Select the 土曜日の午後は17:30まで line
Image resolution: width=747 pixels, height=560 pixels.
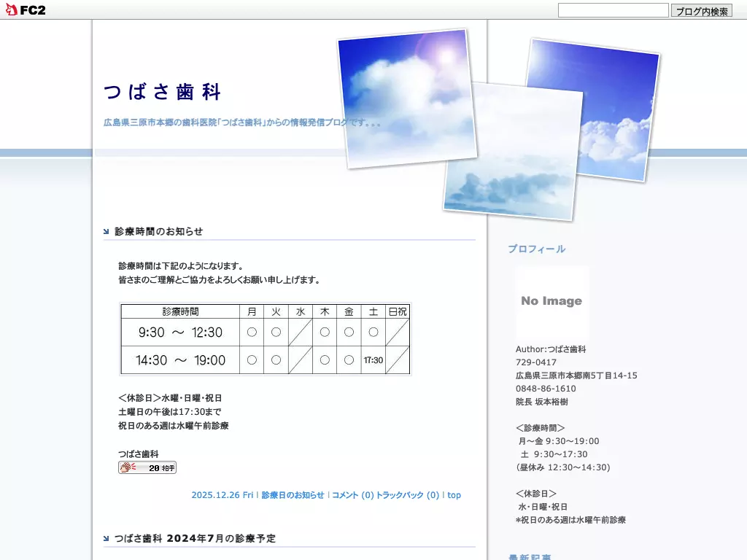point(169,412)
